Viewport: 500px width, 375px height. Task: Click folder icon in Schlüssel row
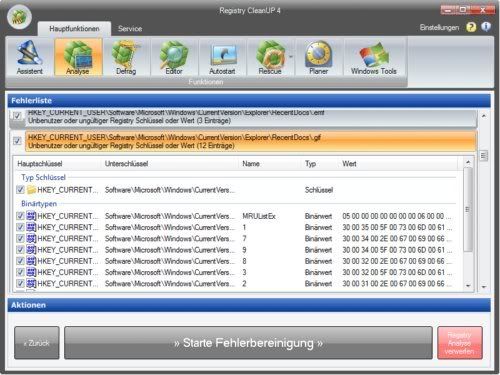pyautogui.click(x=31, y=190)
